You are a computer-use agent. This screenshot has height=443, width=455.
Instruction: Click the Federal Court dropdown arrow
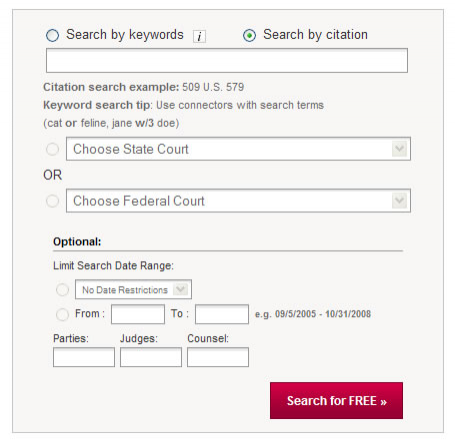click(x=399, y=201)
